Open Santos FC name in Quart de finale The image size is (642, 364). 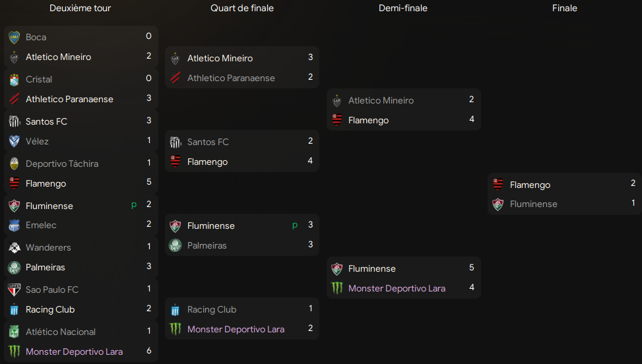pos(208,142)
